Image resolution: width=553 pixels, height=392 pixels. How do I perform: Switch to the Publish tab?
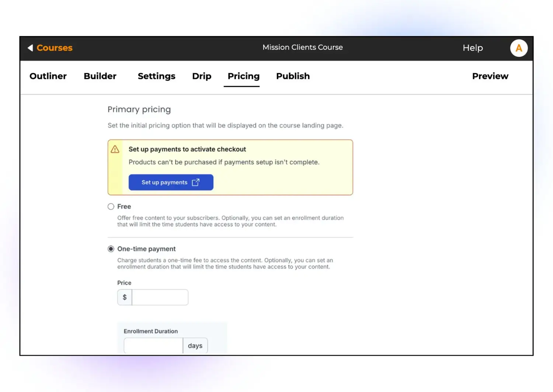pyautogui.click(x=293, y=76)
